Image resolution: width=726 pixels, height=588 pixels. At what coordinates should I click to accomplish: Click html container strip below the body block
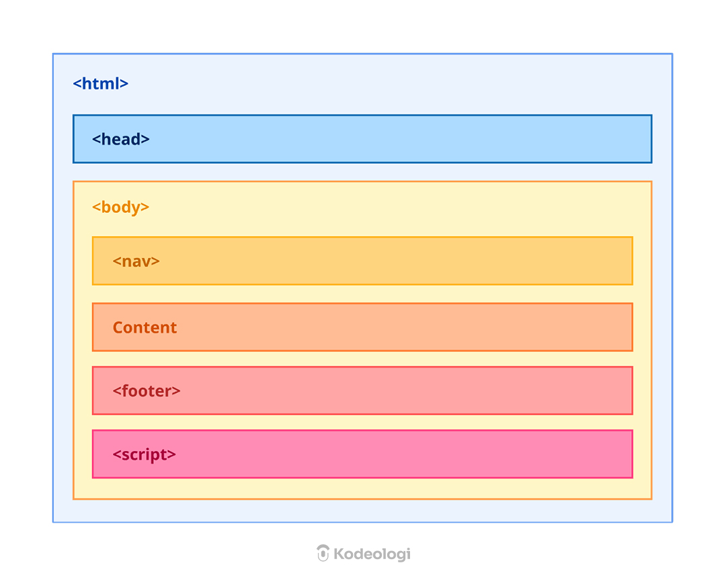[x=362, y=511]
